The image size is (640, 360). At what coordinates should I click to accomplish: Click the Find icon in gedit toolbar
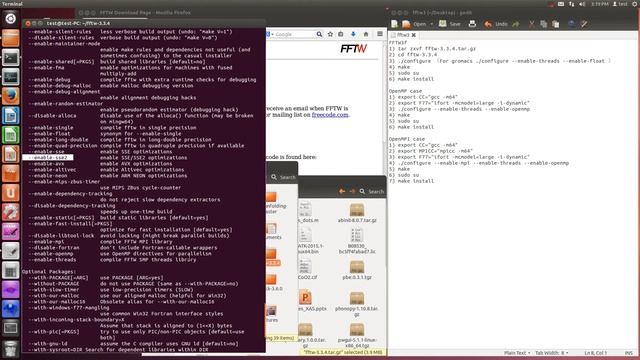571,24
